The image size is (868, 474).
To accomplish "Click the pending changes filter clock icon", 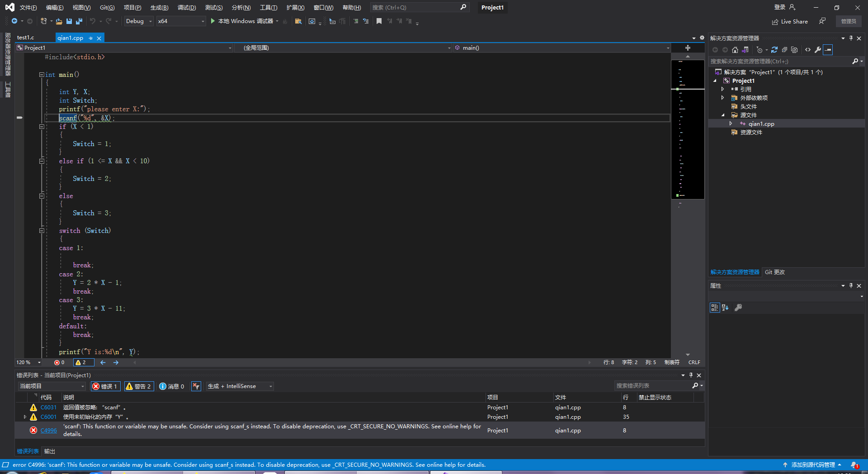I will tap(759, 50).
